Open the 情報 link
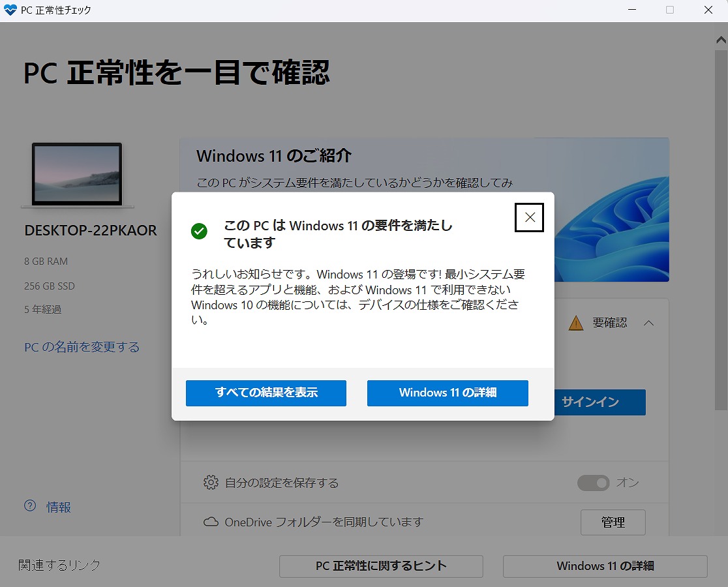Image resolution: width=728 pixels, height=587 pixels. [x=59, y=507]
